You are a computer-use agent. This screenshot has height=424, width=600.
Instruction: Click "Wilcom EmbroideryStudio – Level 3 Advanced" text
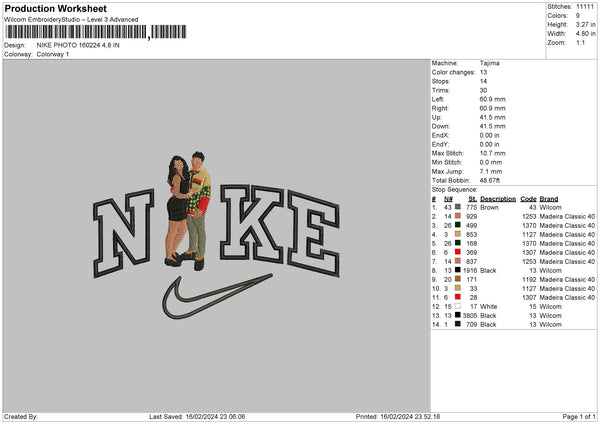click(x=71, y=20)
